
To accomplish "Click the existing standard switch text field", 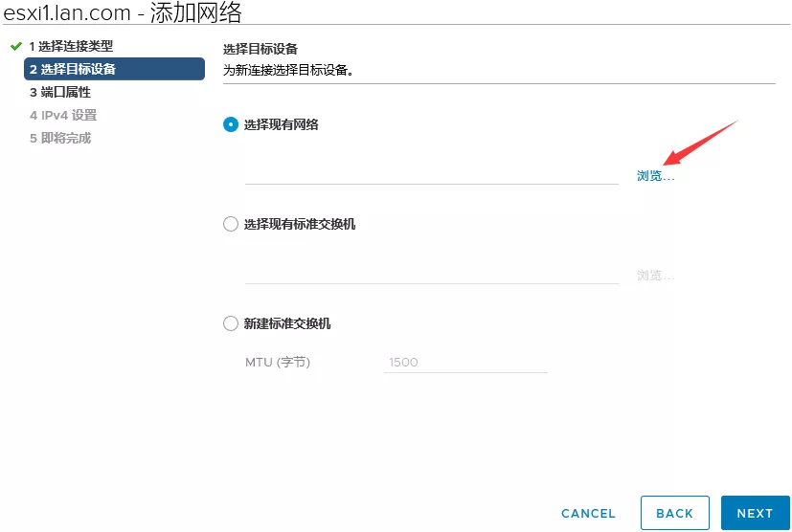I will click(431, 273).
